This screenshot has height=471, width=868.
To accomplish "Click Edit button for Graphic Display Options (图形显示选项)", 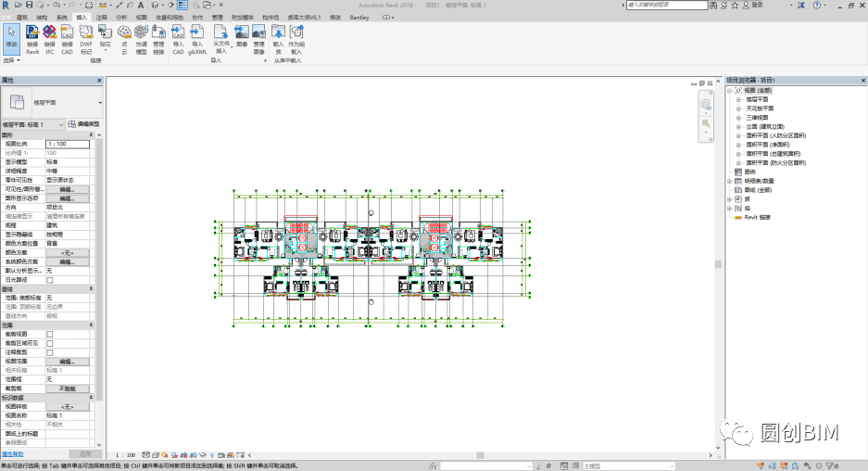I will coord(67,198).
